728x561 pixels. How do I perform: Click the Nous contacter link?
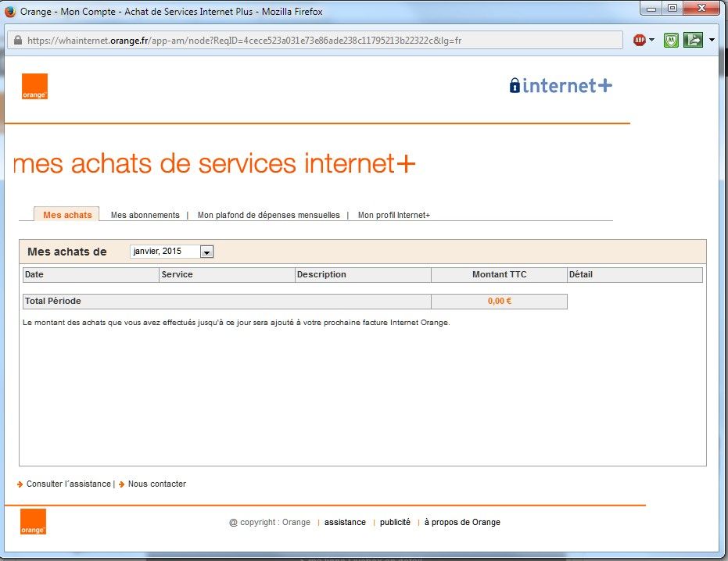click(156, 484)
